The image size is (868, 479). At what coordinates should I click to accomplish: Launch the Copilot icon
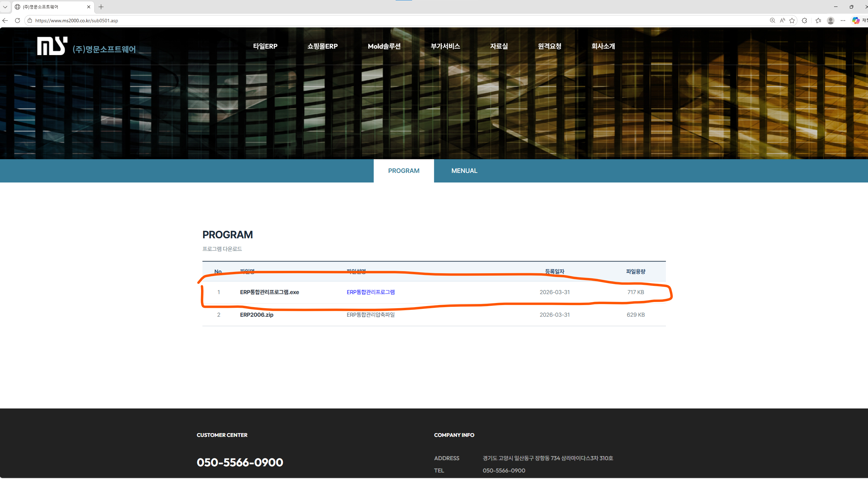click(x=856, y=21)
